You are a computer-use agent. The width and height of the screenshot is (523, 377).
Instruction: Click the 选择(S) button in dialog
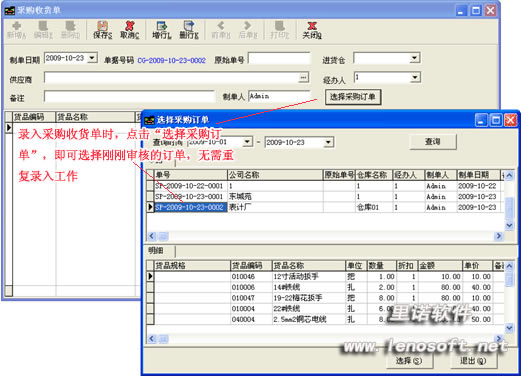coord(409,361)
